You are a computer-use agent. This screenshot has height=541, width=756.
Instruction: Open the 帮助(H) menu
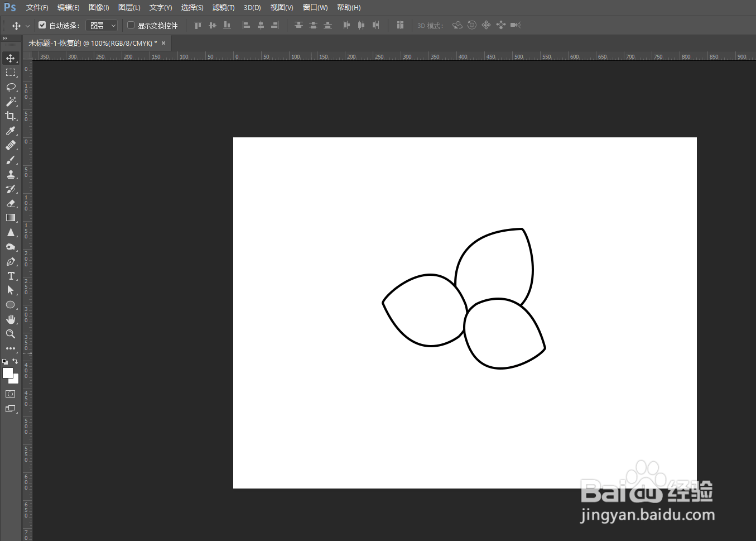[x=349, y=8]
